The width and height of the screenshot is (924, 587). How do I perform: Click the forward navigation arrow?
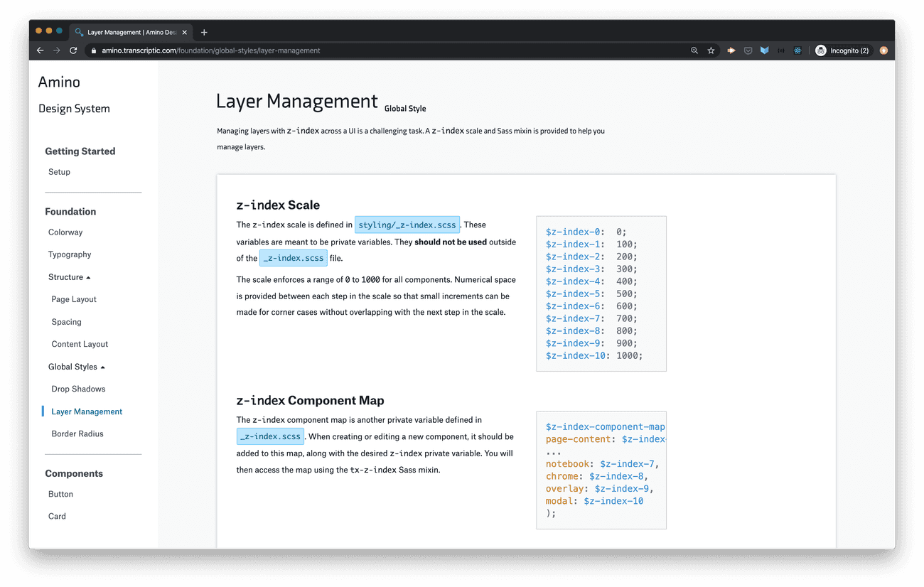pos(56,50)
